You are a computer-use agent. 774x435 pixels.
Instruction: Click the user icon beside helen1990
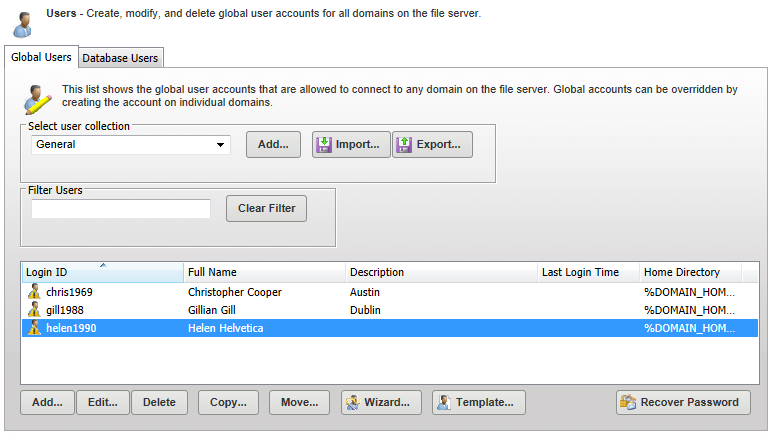coord(34,328)
